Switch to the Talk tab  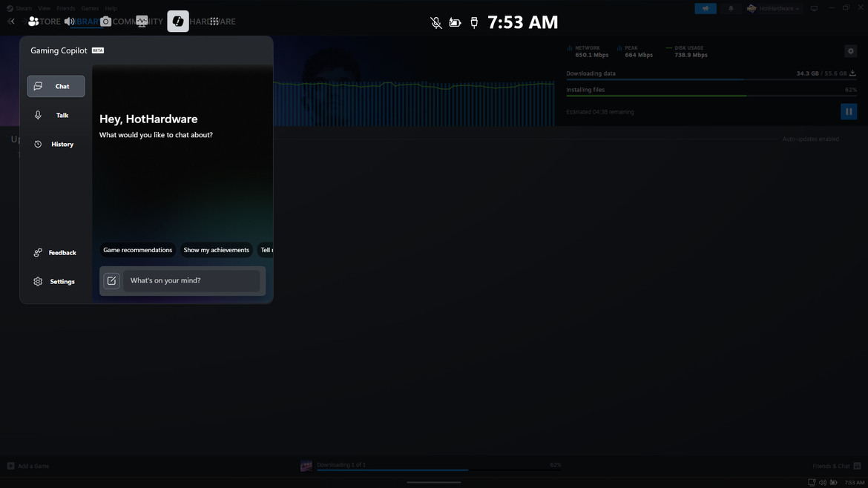click(x=56, y=116)
